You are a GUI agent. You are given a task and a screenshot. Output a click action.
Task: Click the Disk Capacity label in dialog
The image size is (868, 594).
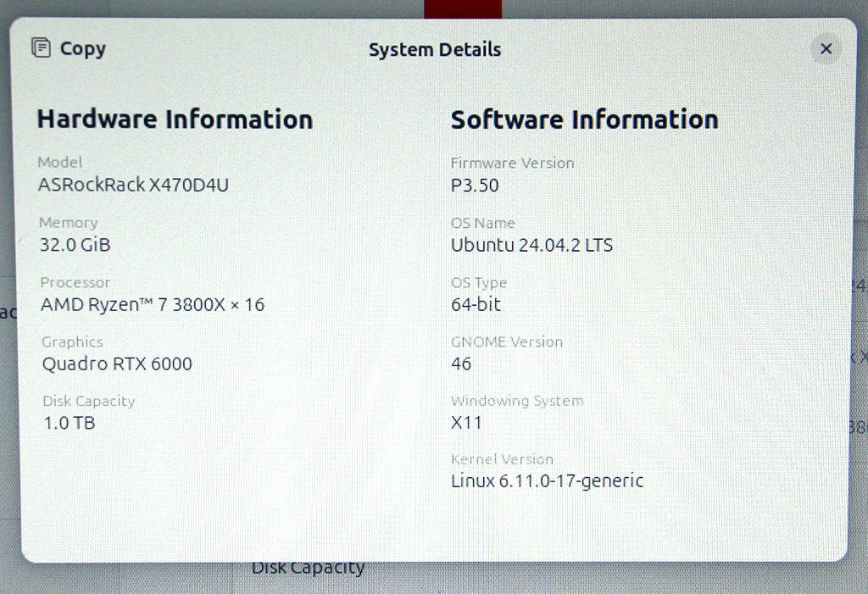pos(88,401)
